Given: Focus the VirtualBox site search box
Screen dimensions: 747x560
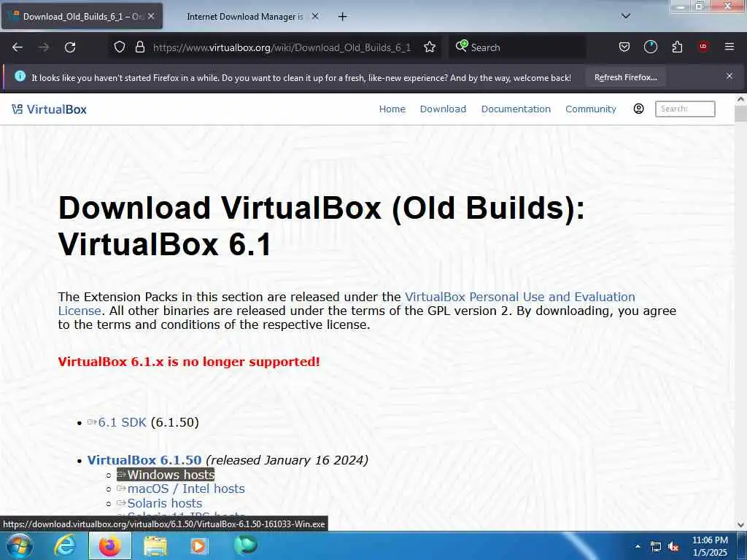Looking at the screenshot, I should pos(685,109).
